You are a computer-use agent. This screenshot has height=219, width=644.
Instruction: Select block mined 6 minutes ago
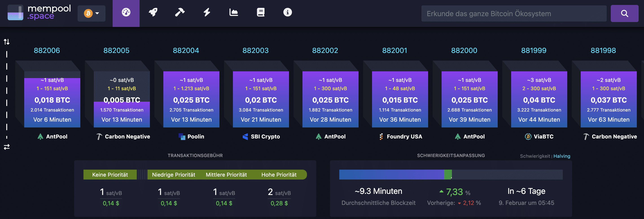[52, 99]
